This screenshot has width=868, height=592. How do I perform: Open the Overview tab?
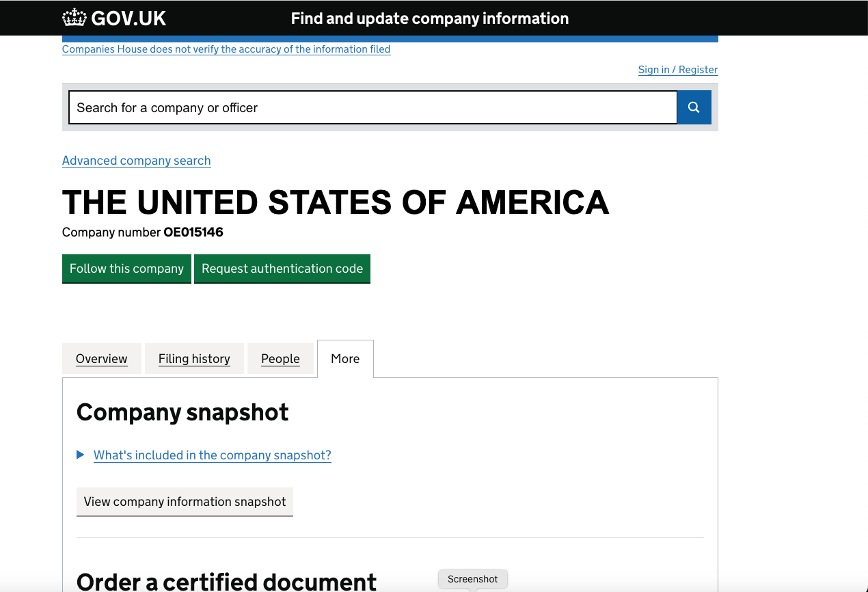tap(102, 359)
